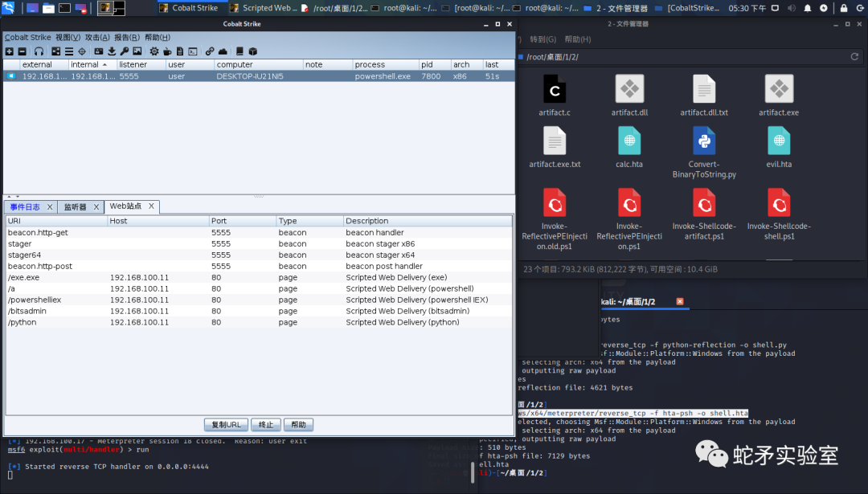The height and width of the screenshot is (494, 868).
Task: Generate Windows executable via the gear icon
Action: click(154, 51)
